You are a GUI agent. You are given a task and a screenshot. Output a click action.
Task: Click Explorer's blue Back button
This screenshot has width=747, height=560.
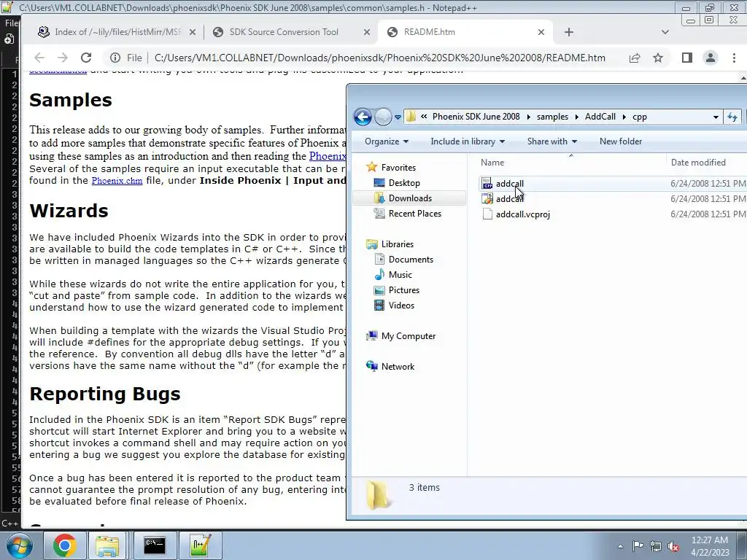[363, 117]
